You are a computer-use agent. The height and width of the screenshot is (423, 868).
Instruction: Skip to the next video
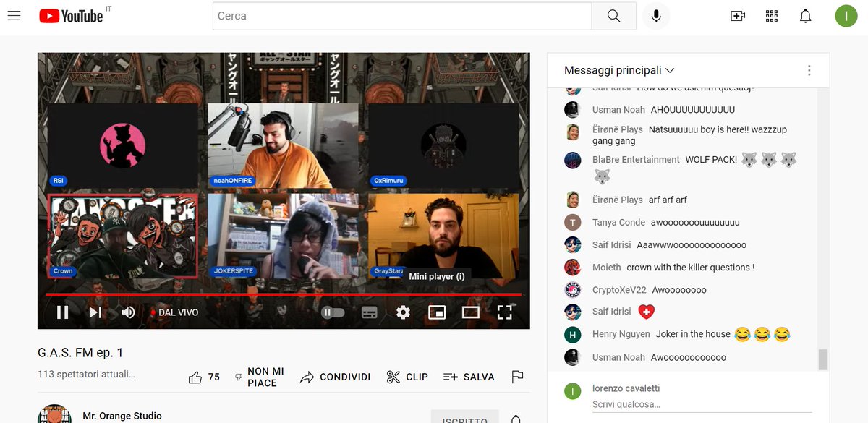coord(95,312)
